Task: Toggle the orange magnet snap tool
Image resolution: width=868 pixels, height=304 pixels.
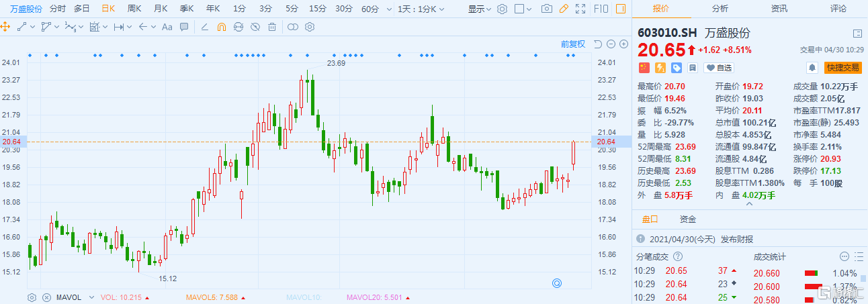Action: [222, 27]
